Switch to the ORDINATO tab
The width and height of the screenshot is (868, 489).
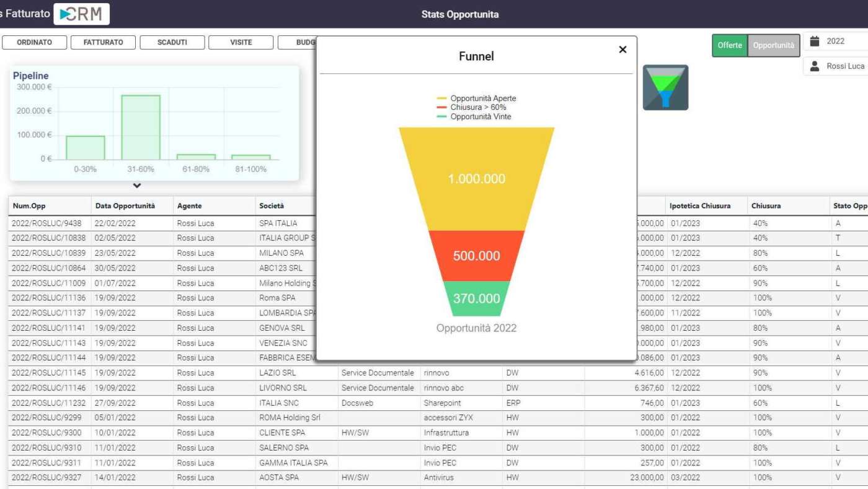(34, 42)
